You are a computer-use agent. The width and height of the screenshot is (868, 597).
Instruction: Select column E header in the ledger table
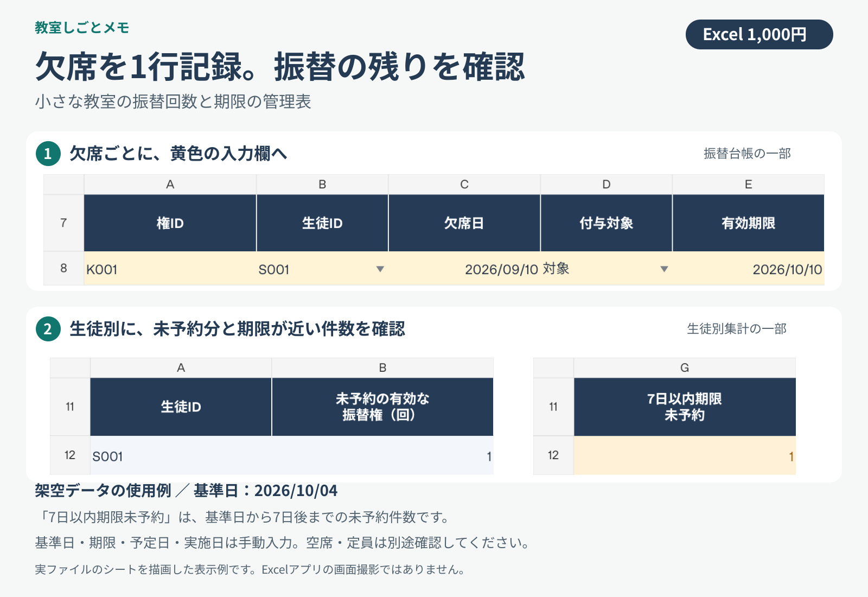(748, 185)
